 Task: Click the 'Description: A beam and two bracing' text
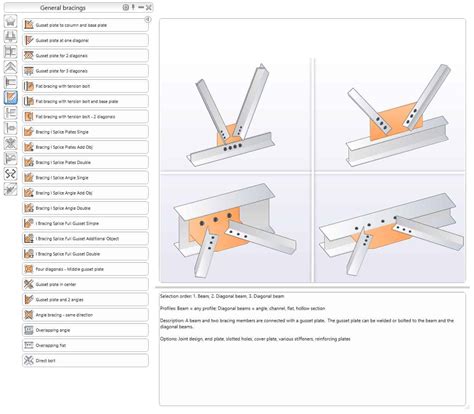point(307,324)
